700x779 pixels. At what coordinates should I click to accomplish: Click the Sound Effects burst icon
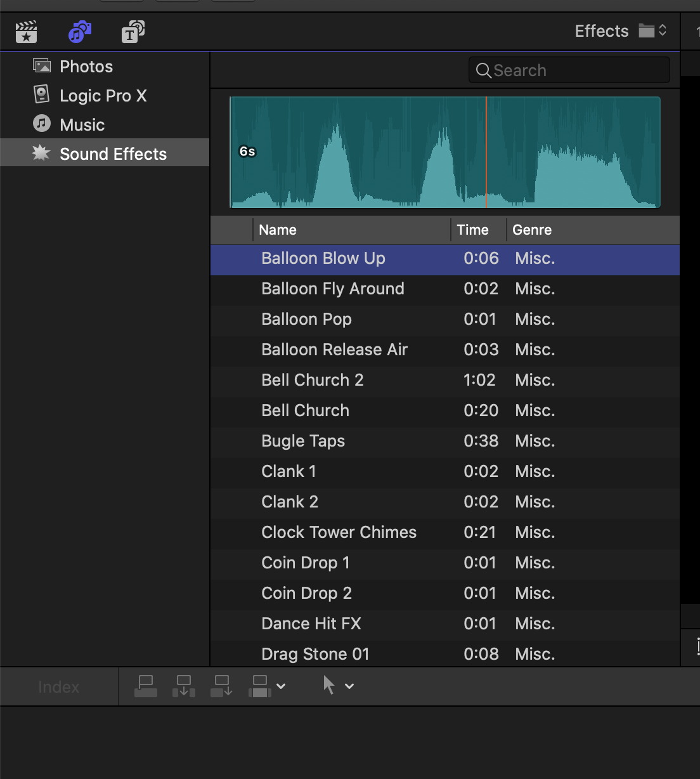pyautogui.click(x=41, y=153)
